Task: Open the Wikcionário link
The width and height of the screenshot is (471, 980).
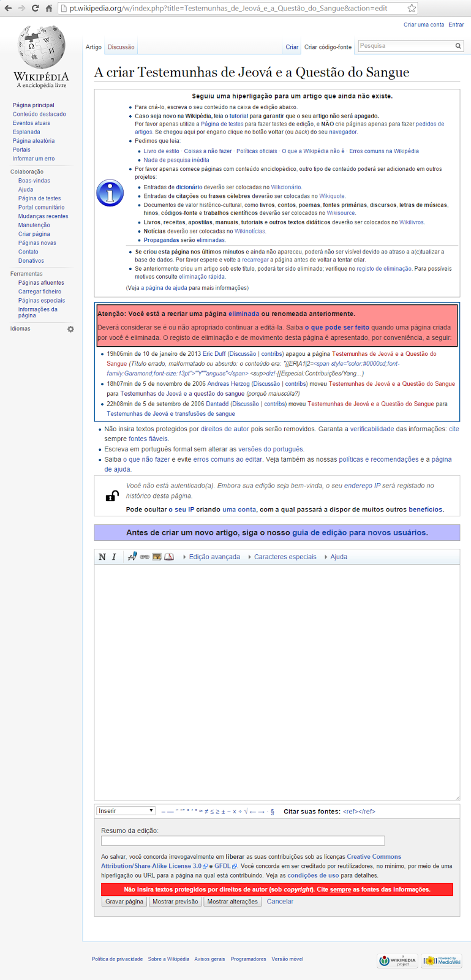Action: tap(287, 187)
